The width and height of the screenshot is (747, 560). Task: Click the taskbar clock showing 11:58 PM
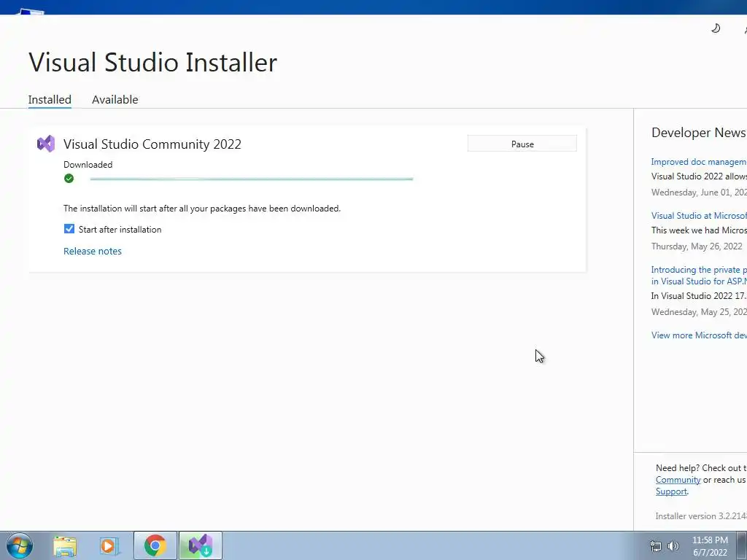[710, 546]
